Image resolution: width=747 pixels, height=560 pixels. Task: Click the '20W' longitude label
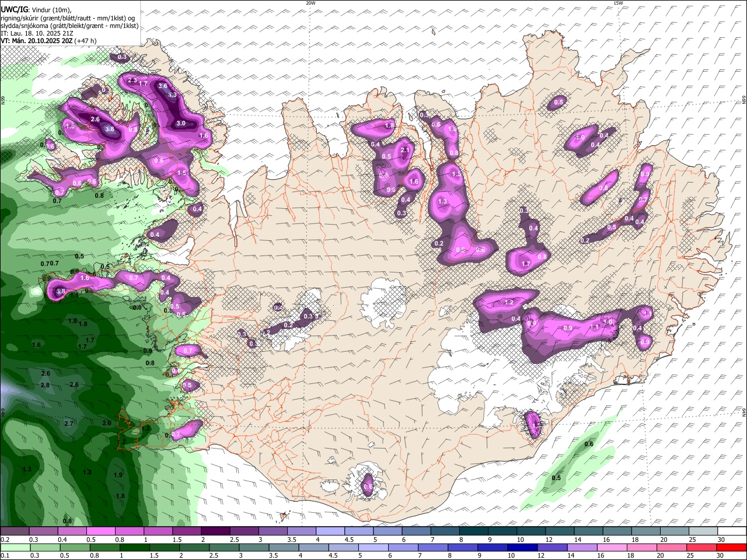310,3
